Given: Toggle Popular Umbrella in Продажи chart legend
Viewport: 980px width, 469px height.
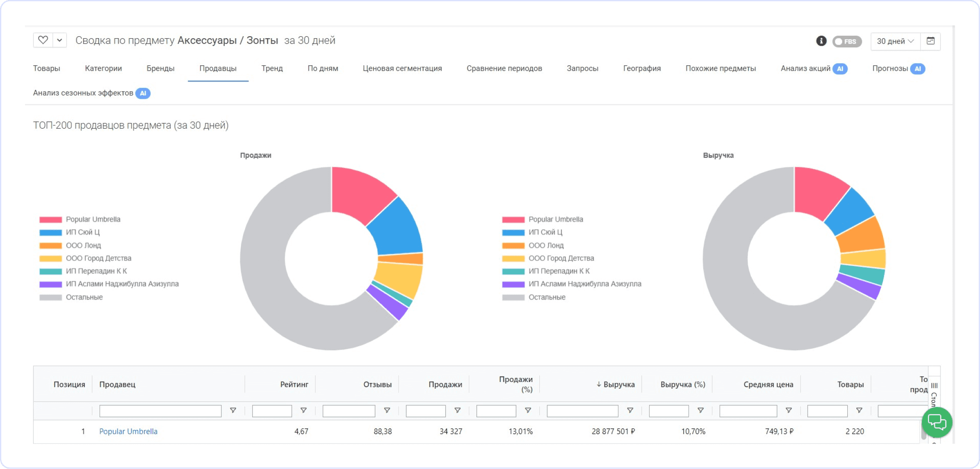Looking at the screenshot, I should [92, 219].
